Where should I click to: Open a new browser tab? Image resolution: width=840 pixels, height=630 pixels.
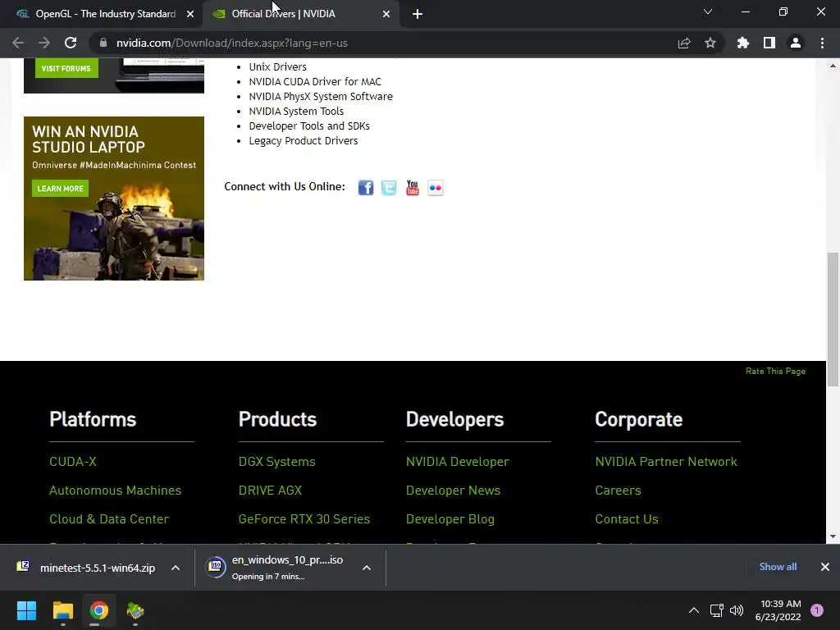point(418,14)
